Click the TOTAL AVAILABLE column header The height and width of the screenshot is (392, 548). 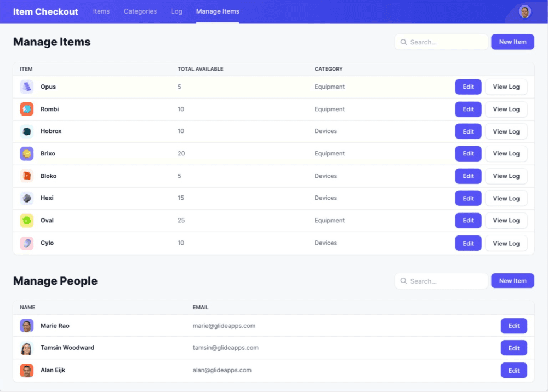200,69
